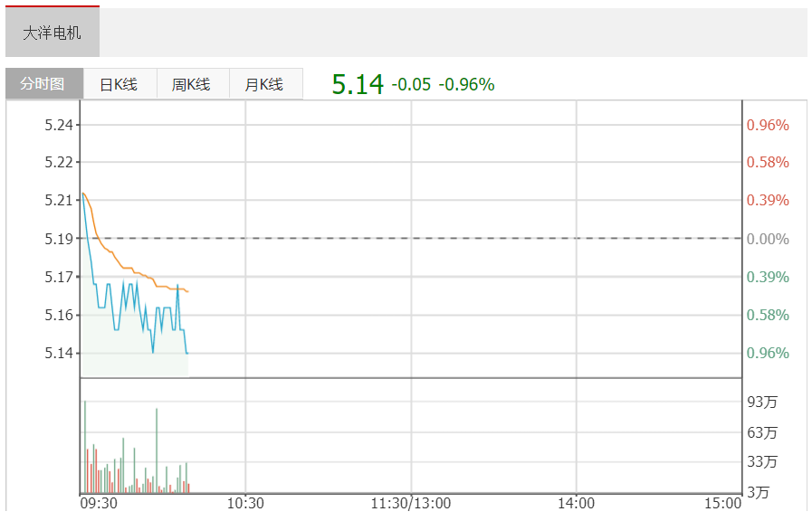This screenshot has width=812, height=521.
Task: Click the 3万 volume label
Action: (758, 492)
